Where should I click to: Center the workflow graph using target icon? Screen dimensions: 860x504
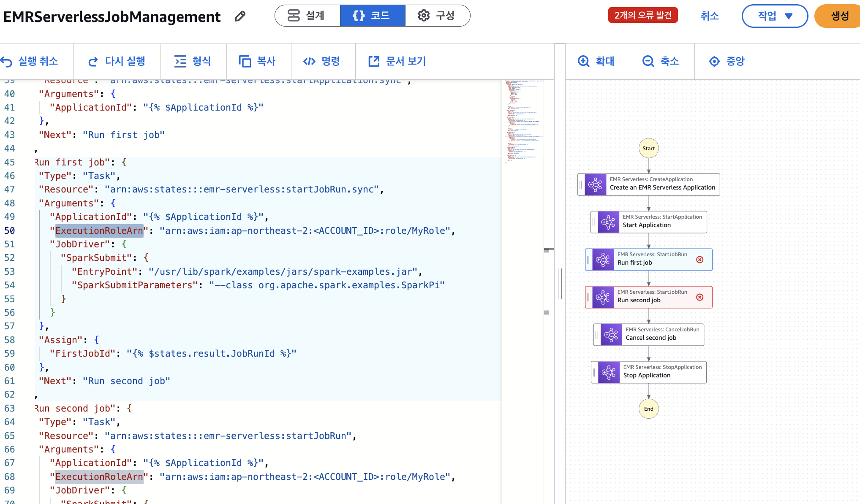pos(714,61)
